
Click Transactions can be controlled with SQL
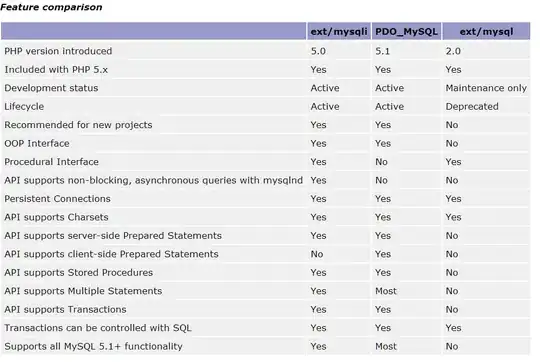98,328
